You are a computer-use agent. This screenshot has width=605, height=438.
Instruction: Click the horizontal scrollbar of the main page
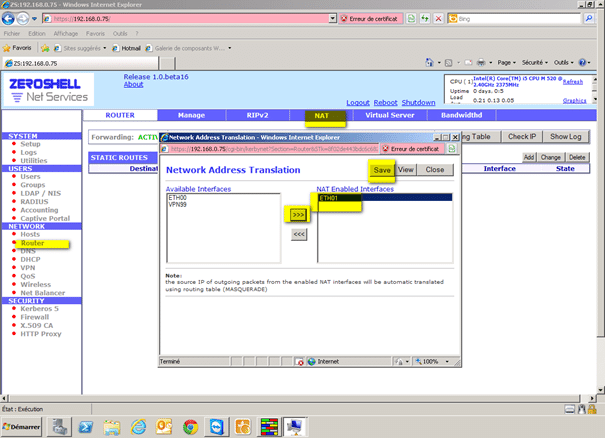(295, 398)
